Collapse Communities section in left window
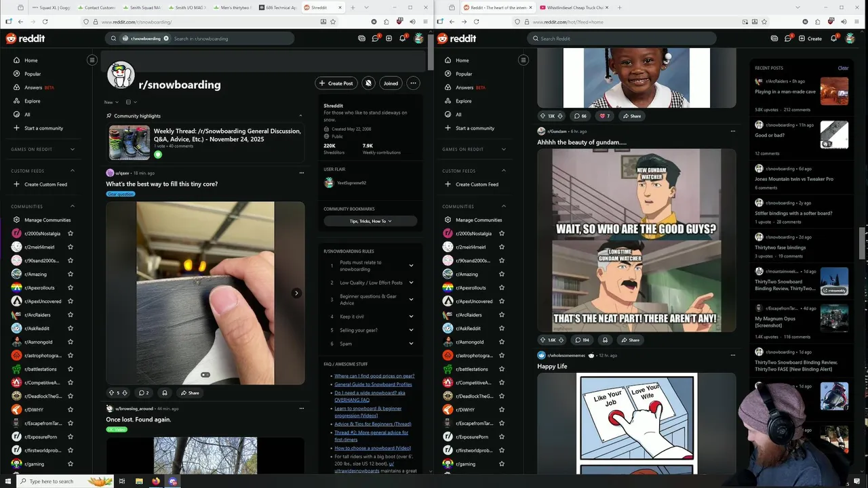Image resolution: width=868 pixels, height=488 pixels. click(x=73, y=206)
